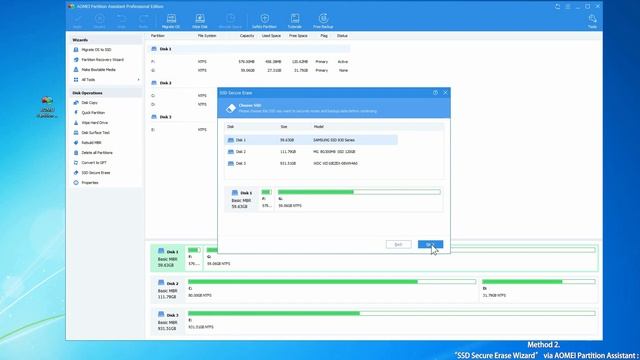Select Rebuild MBR in sidebar
This screenshot has height=360, width=640.
pos(91,143)
